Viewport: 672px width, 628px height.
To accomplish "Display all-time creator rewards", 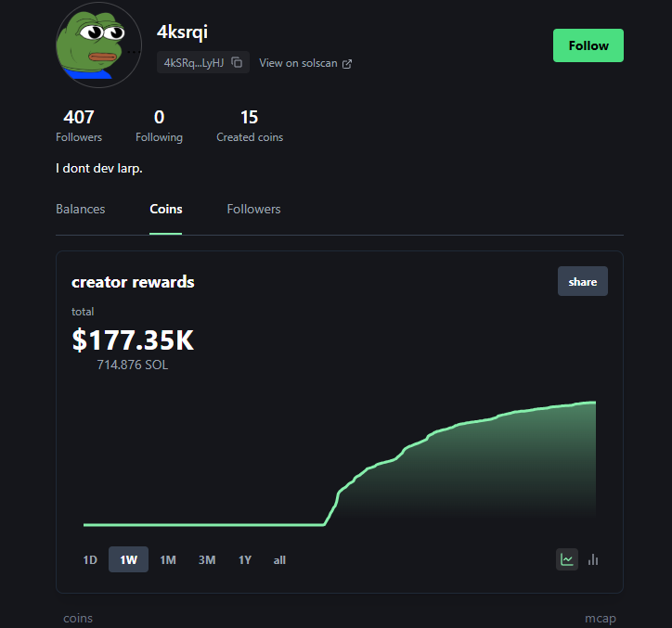I will (x=279, y=560).
